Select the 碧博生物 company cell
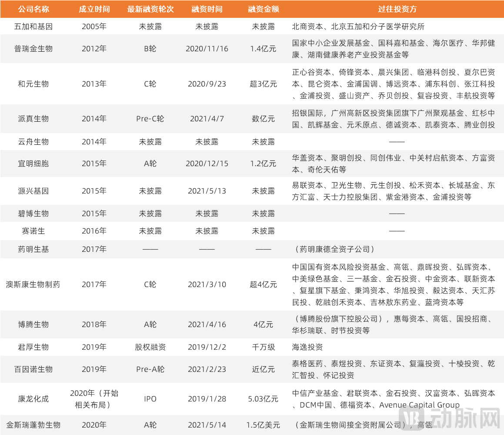 tap(33, 214)
